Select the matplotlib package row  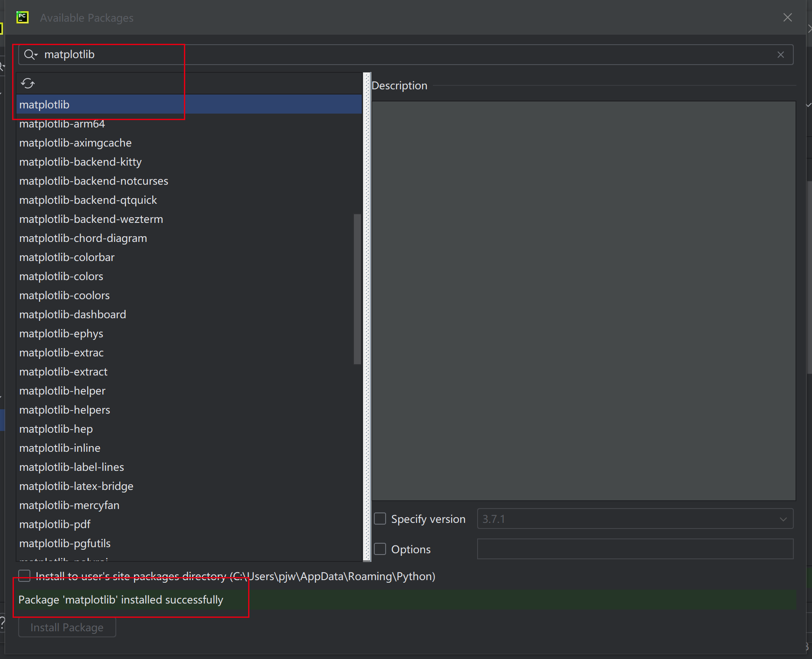[x=189, y=104]
